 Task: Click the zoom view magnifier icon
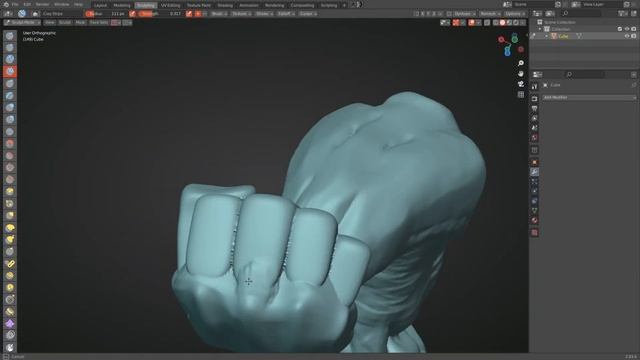coord(521,63)
